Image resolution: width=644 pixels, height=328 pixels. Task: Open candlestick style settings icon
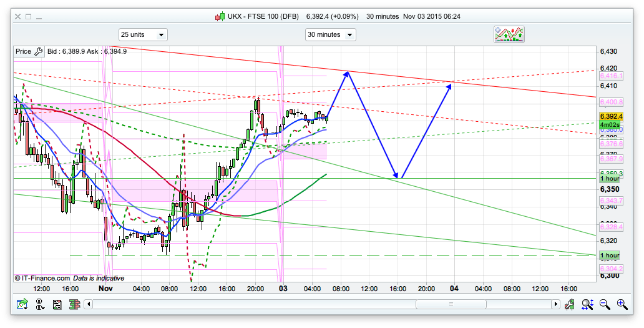[x=570, y=304]
